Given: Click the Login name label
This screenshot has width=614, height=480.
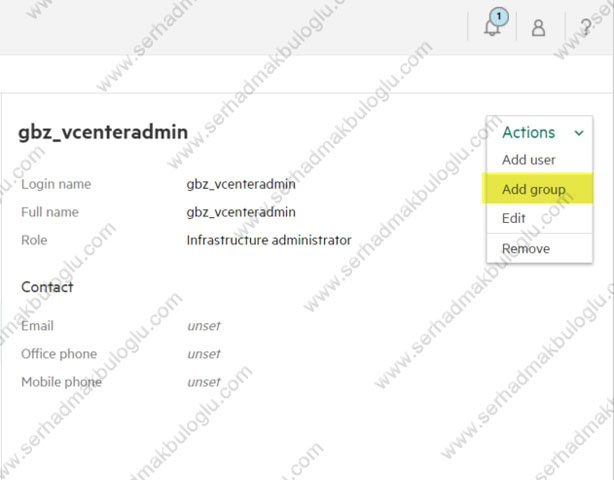Looking at the screenshot, I should click(56, 184).
